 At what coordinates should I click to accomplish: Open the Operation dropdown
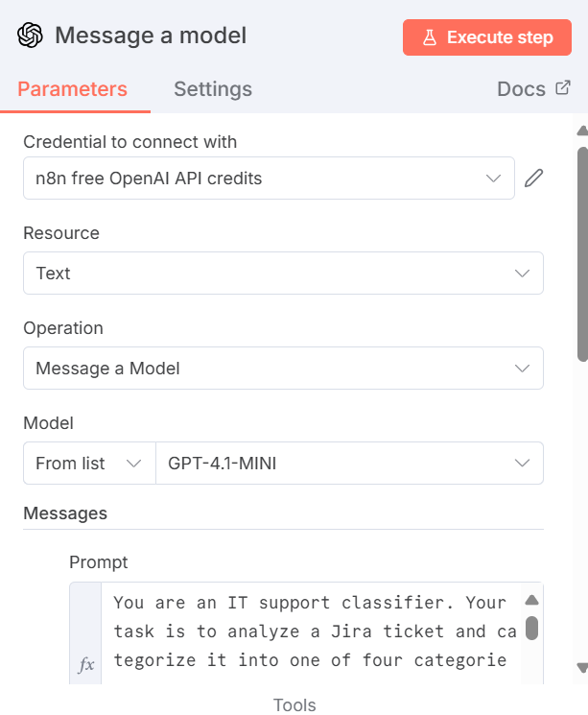tap(283, 369)
